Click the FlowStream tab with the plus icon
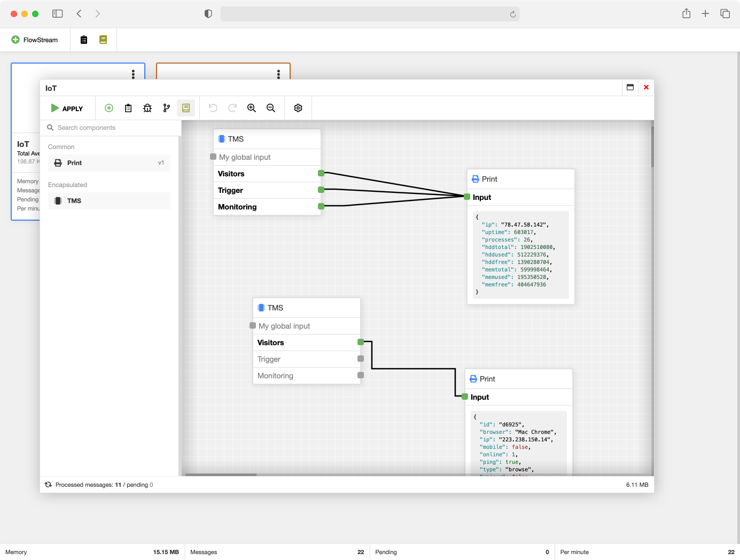Image resolution: width=740 pixels, height=560 pixels. click(35, 40)
